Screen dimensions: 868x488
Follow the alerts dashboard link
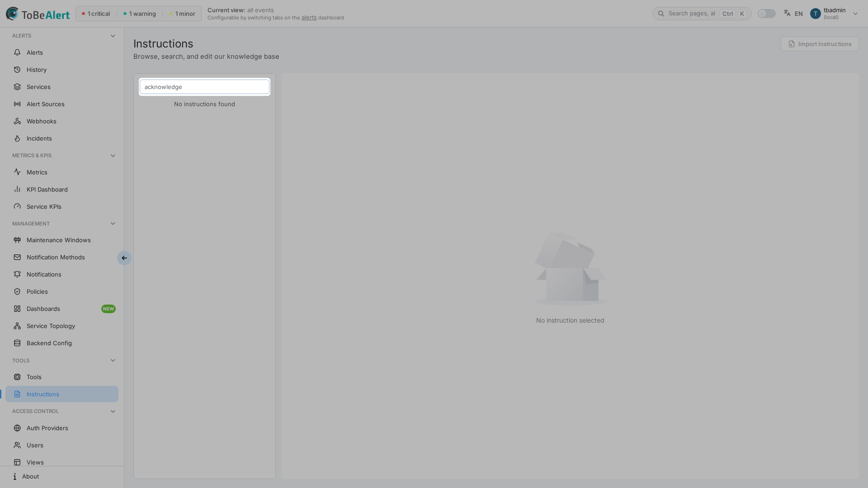point(309,18)
